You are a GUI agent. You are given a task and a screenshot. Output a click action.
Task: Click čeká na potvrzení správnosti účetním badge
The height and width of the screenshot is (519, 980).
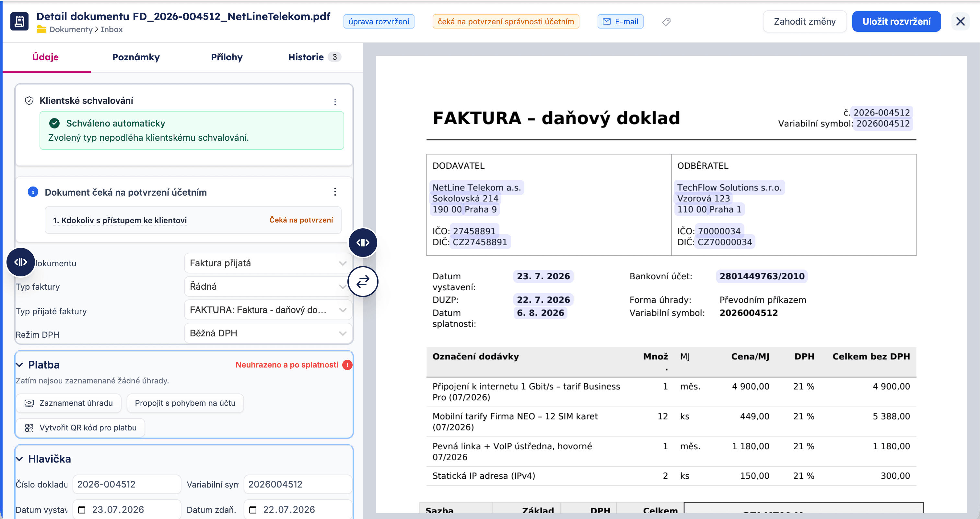pyautogui.click(x=506, y=22)
